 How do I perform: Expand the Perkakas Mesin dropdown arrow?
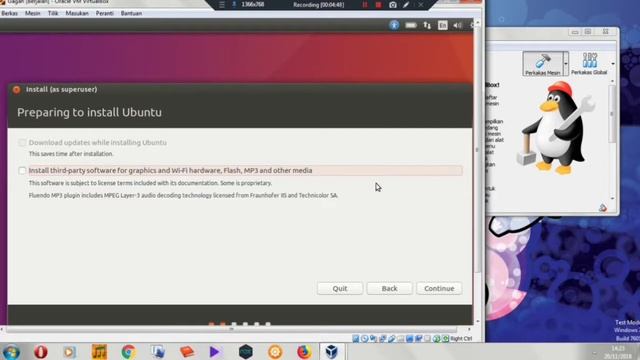[566, 64]
